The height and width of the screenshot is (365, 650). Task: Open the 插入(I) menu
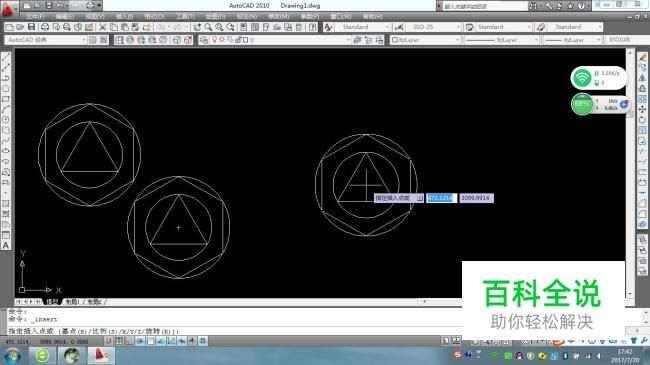124,17
